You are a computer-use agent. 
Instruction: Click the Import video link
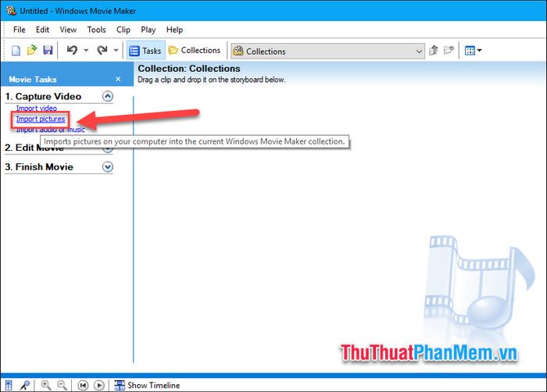tap(37, 108)
